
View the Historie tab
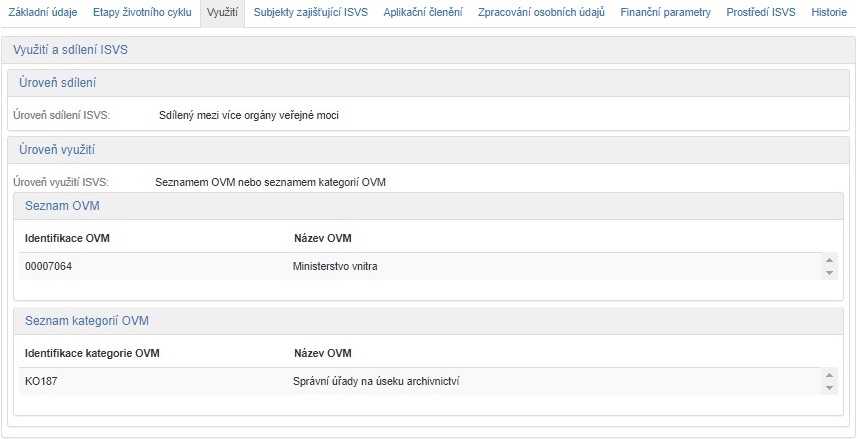pyautogui.click(x=829, y=13)
